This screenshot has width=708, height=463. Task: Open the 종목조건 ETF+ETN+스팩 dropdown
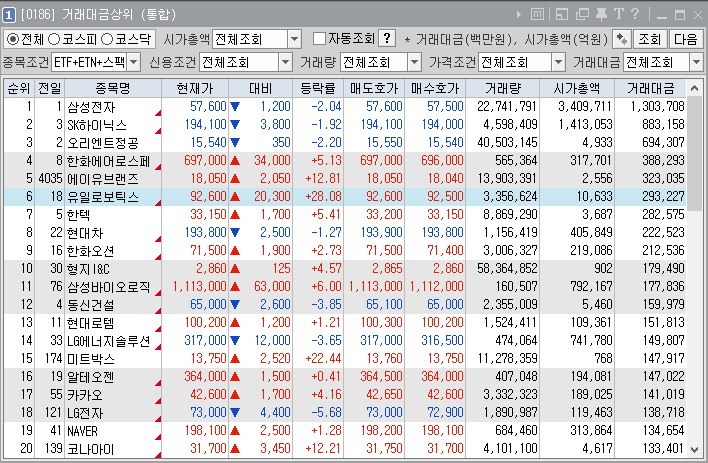[134, 62]
